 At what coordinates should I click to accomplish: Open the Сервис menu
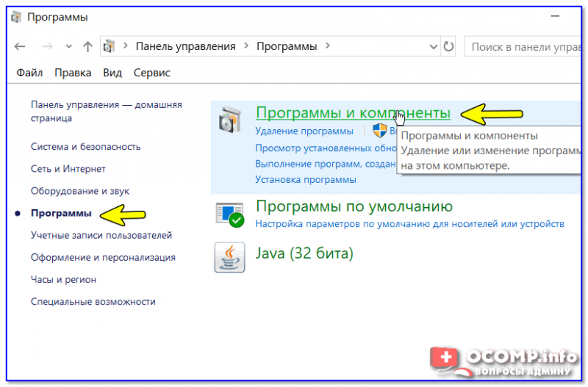pyautogui.click(x=152, y=73)
